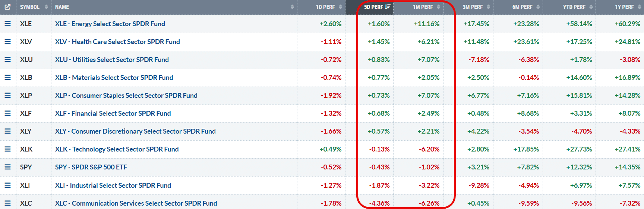Open the Communication Services Select Sector link
The image size is (644, 209).
136,203
